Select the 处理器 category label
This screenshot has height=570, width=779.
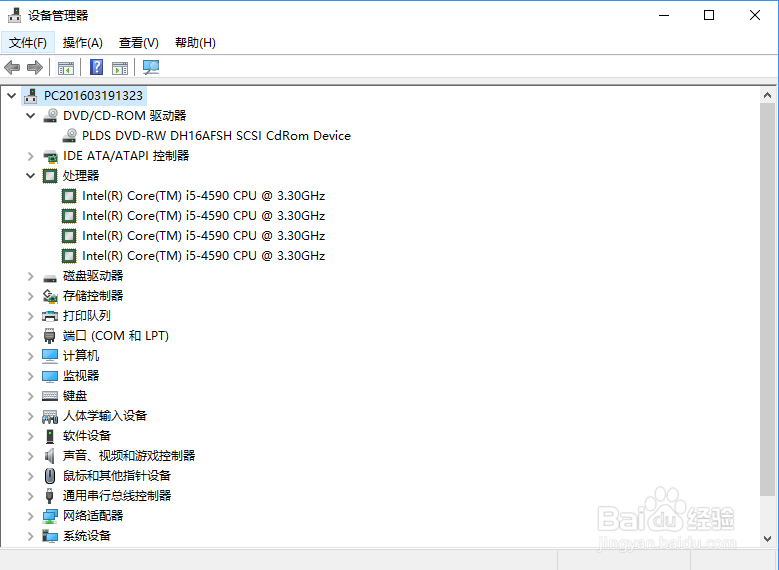point(81,176)
